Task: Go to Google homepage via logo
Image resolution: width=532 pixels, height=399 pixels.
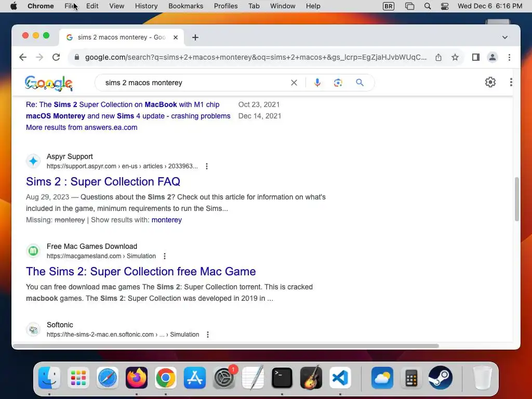Action: click(49, 84)
